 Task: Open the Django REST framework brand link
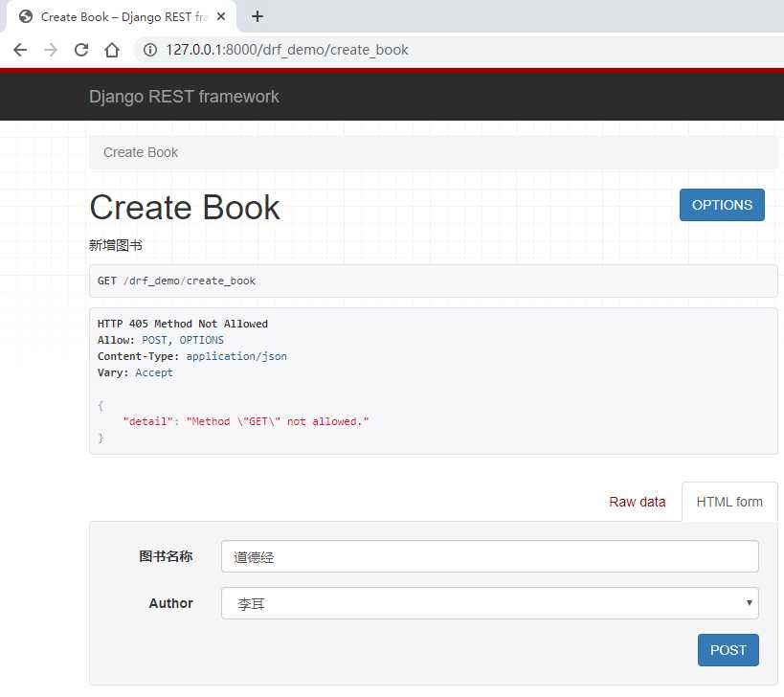[x=184, y=97]
